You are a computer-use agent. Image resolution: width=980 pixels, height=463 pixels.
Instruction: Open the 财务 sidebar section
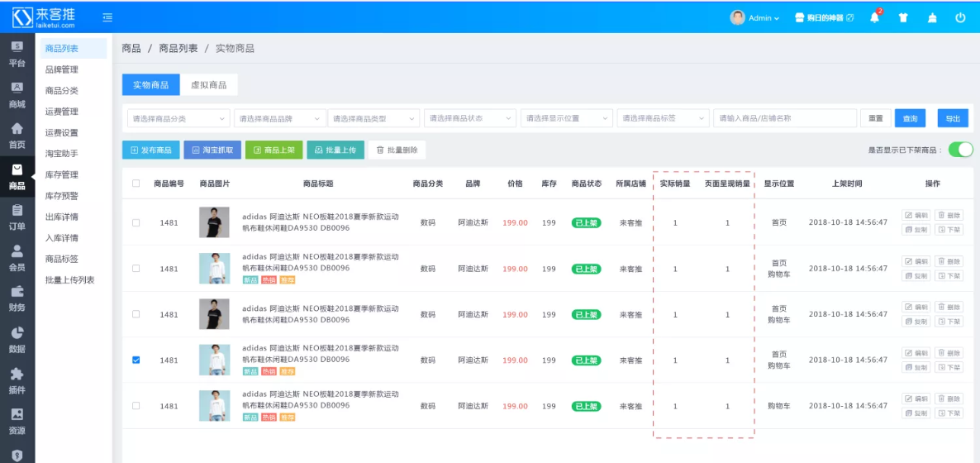coord(17,299)
